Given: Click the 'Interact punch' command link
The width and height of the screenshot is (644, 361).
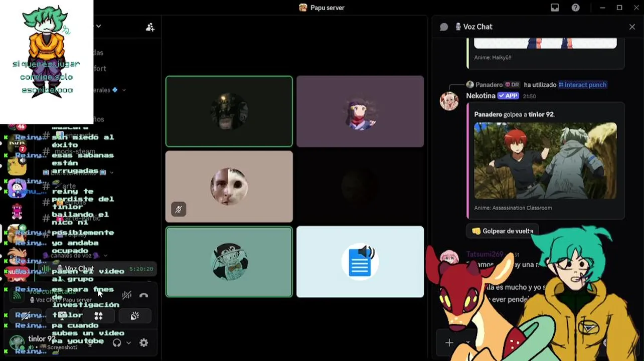Looking at the screenshot, I should 582,85.
